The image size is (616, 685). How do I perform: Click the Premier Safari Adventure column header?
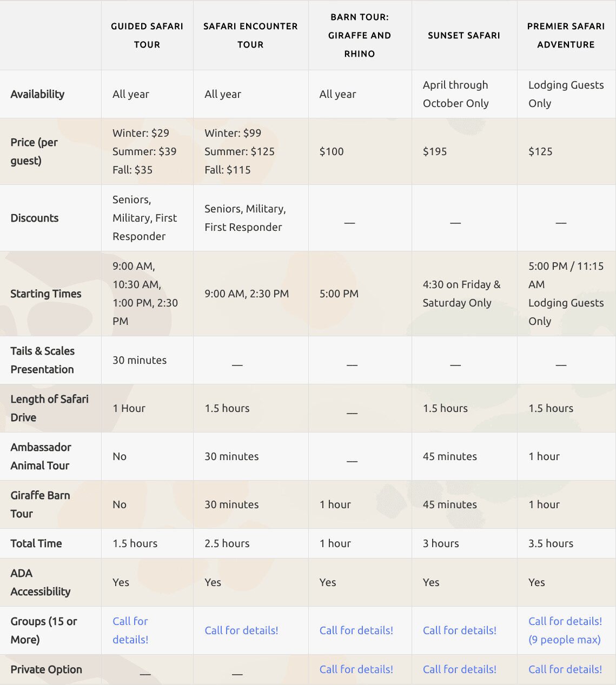click(566, 35)
